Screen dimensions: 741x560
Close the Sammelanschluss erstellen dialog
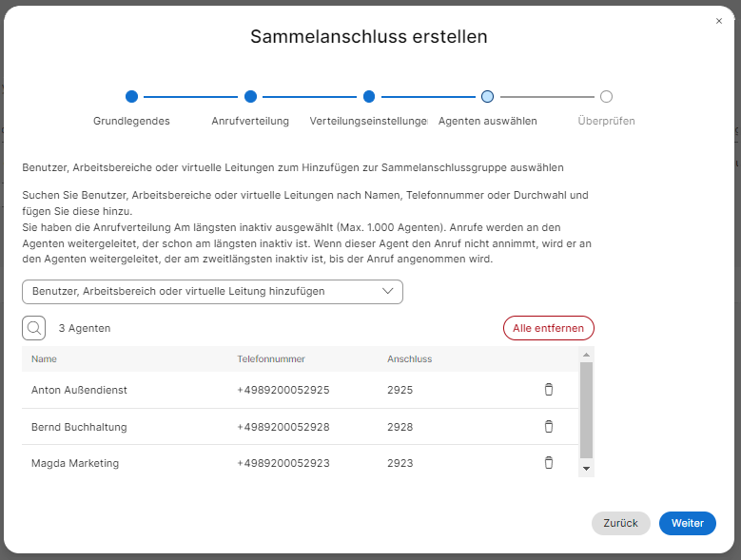(x=719, y=21)
